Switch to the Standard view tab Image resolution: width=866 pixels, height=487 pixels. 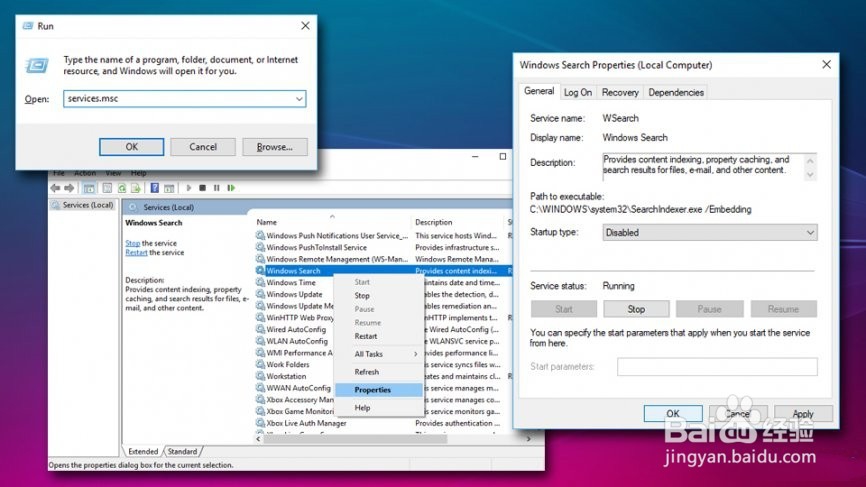point(182,451)
